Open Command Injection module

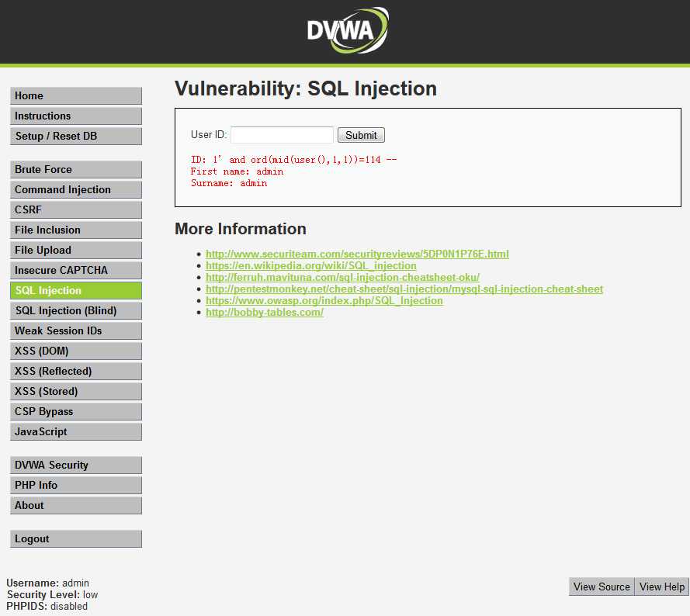pyautogui.click(x=76, y=190)
